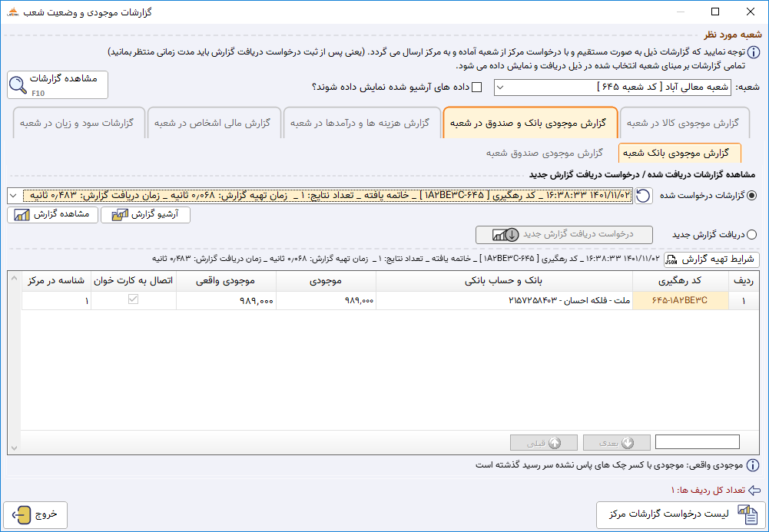Select the دریافت گزارش جدید radio button
Image resolution: width=769 pixels, height=532 pixels.
[x=752, y=235]
